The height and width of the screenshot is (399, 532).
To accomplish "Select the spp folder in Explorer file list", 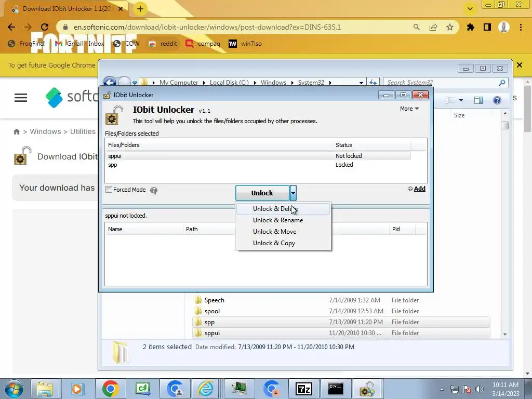I will point(341,322).
